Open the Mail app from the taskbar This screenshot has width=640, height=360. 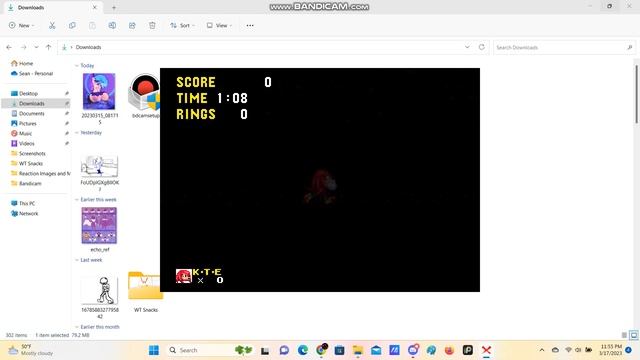(x=376, y=350)
